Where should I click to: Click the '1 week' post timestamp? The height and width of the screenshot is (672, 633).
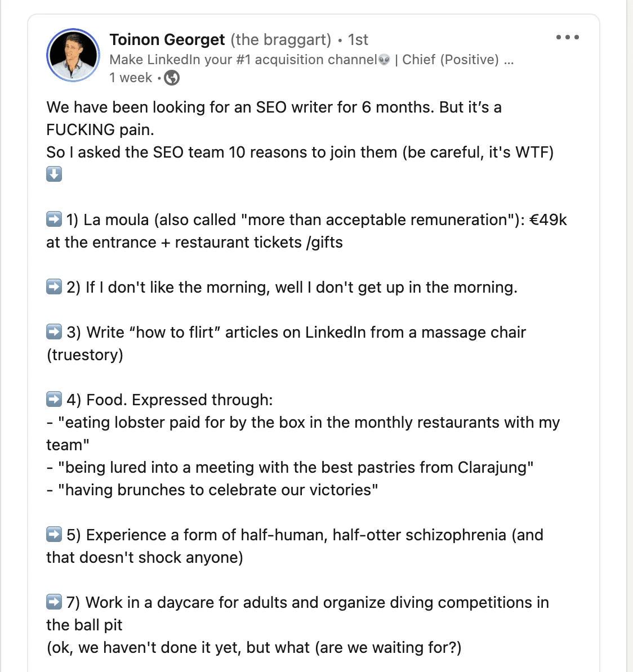point(131,78)
